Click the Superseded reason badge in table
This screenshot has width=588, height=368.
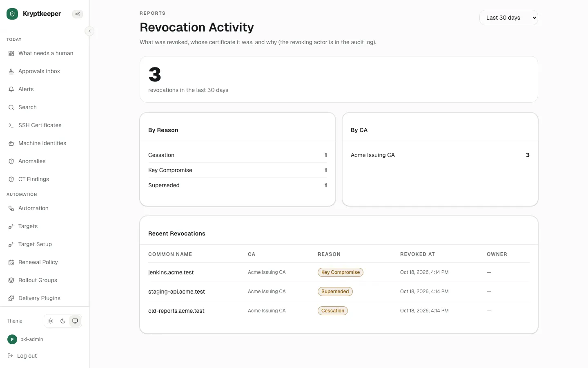[x=335, y=292]
